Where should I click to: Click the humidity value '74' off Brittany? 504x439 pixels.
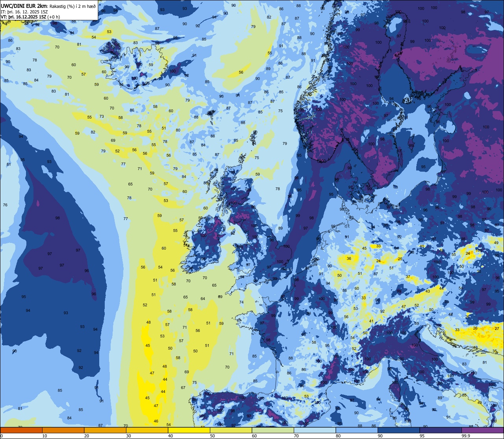click(x=241, y=302)
